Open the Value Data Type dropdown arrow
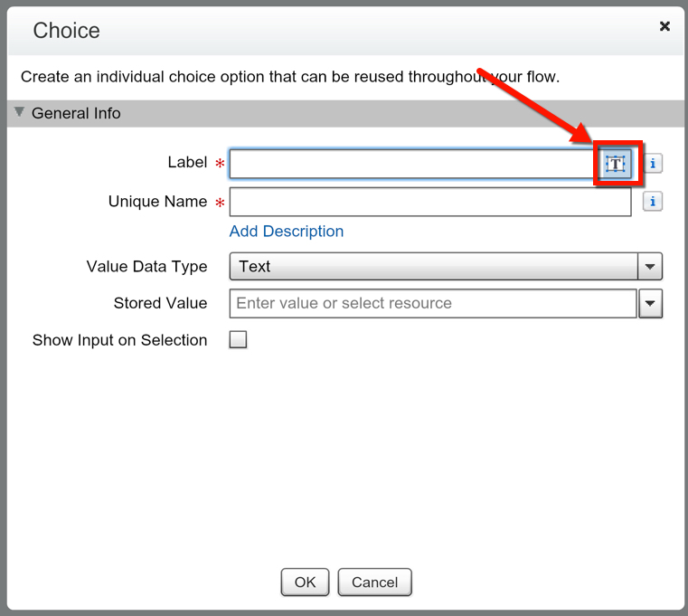 tap(651, 267)
